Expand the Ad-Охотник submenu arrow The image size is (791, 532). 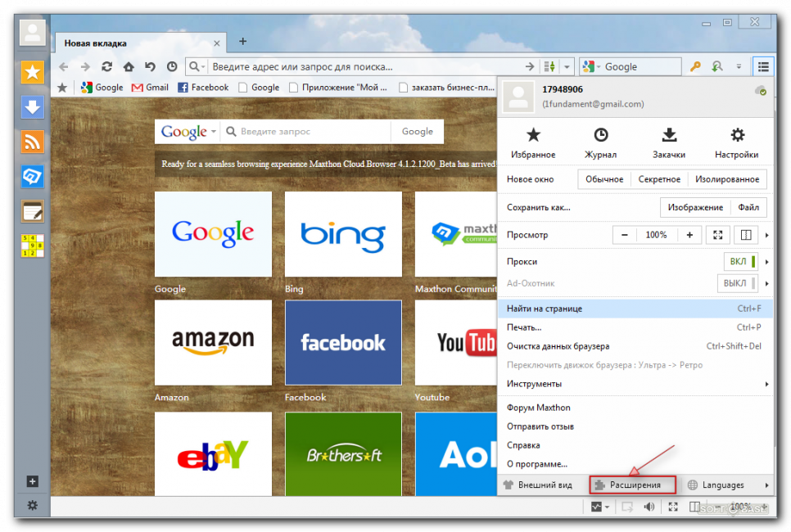tap(766, 283)
